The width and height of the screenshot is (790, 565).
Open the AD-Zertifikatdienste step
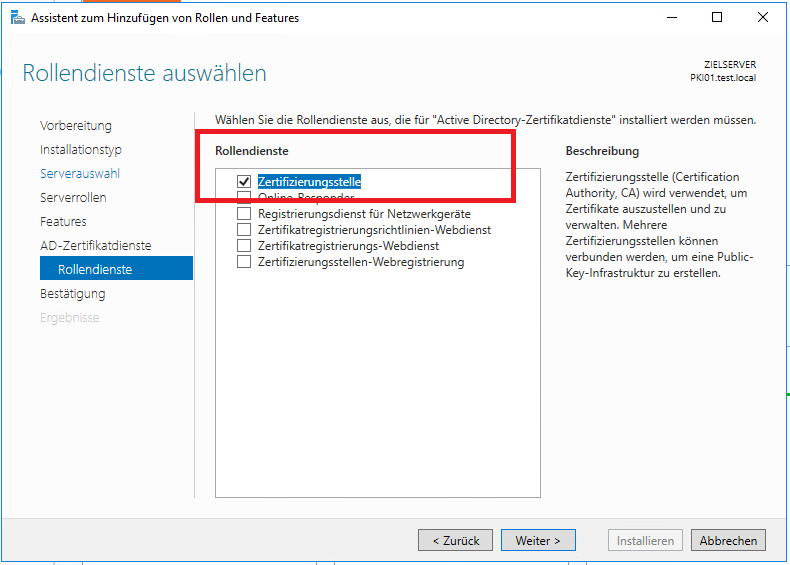[x=96, y=246]
